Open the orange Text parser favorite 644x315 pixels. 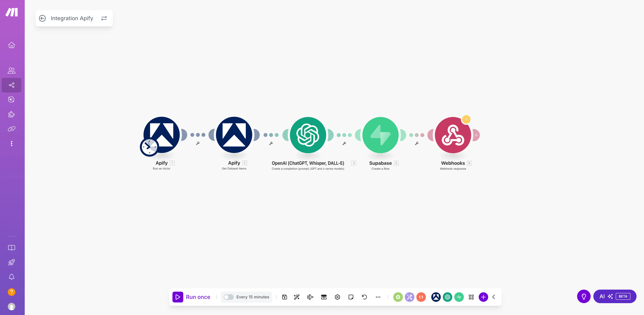pos(421,297)
